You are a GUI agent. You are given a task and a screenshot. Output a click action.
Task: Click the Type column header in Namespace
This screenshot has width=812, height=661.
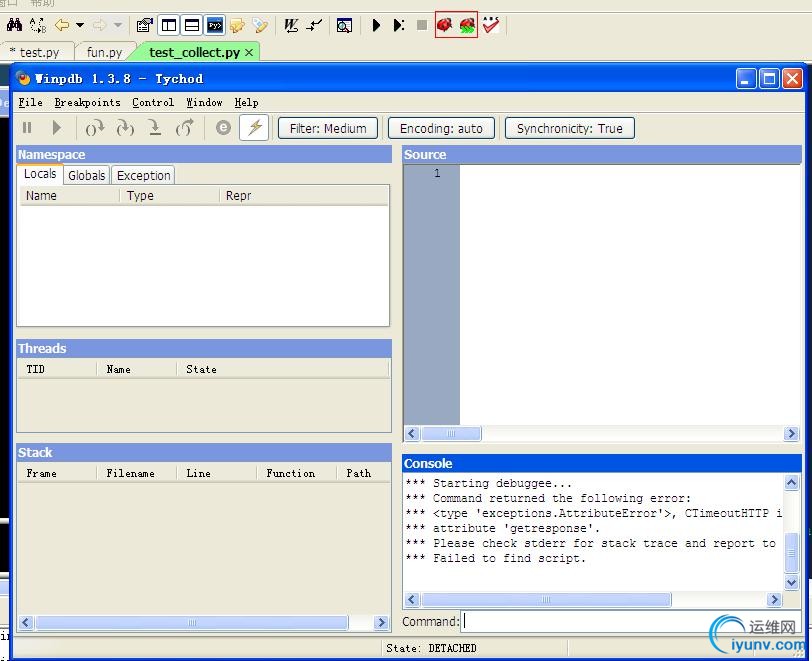(x=169, y=196)
